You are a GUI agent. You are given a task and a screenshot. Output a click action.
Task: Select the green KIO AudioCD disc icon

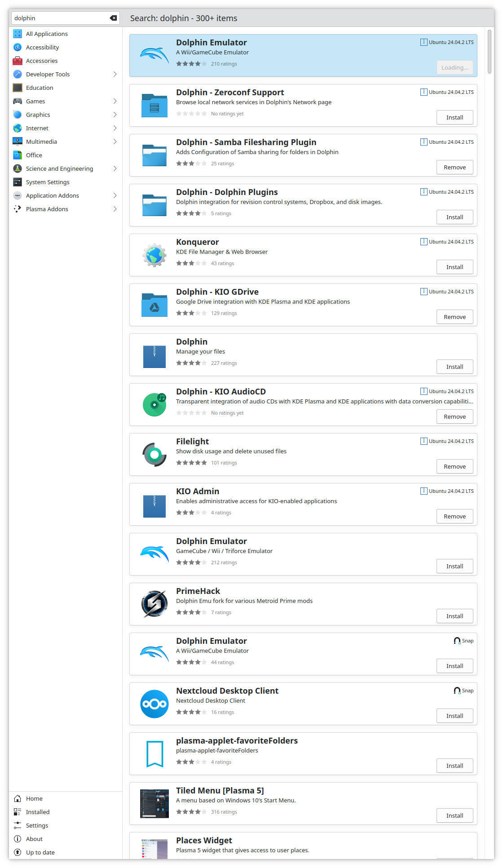(154, 404)
